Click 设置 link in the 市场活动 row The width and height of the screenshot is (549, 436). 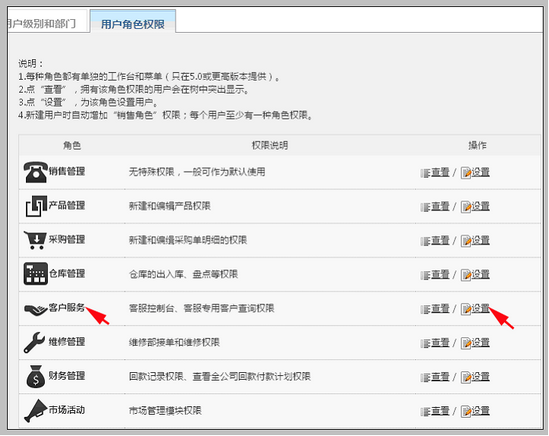(481, 411)
